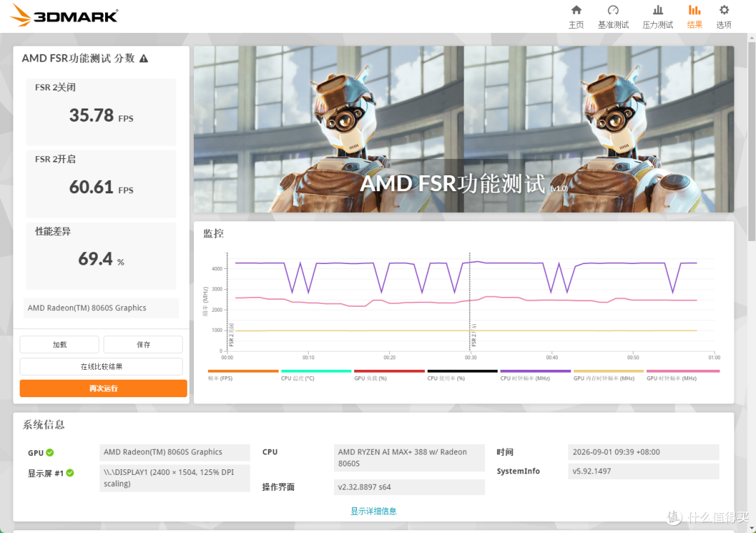Screen dimensions: 756x533
Task: Click the AMD Radeon(TM) 8060S Graphics score label
Action: [101, 307]
